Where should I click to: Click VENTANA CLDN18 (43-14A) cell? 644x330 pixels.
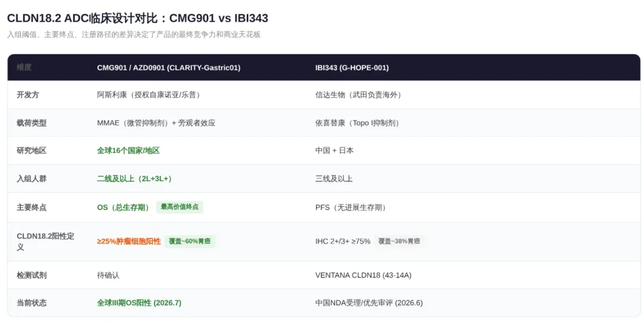pyautogui.click(x=364, y=275)
